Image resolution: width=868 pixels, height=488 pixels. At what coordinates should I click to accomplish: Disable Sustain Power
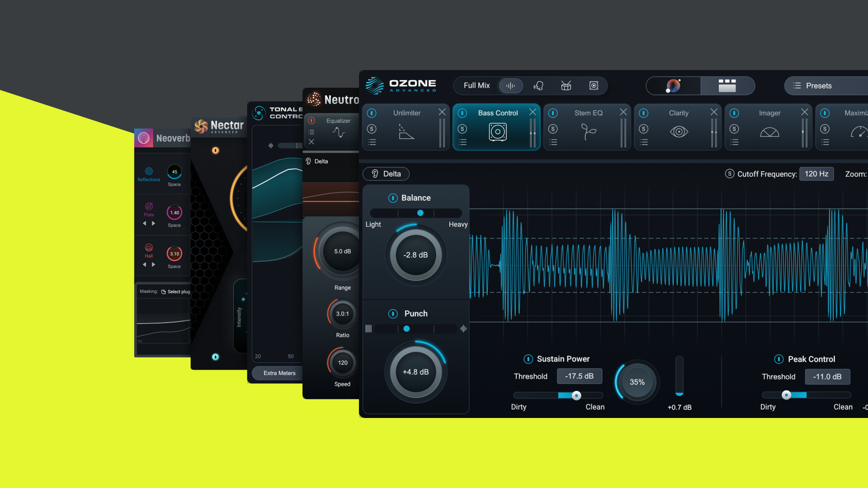click(528, 359)
